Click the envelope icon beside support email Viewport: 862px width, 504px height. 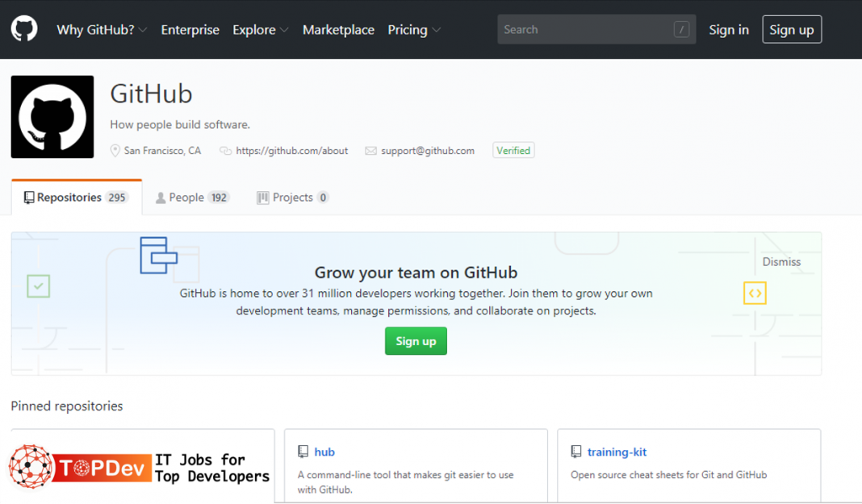pyautogui.click(x=370, y=151)
